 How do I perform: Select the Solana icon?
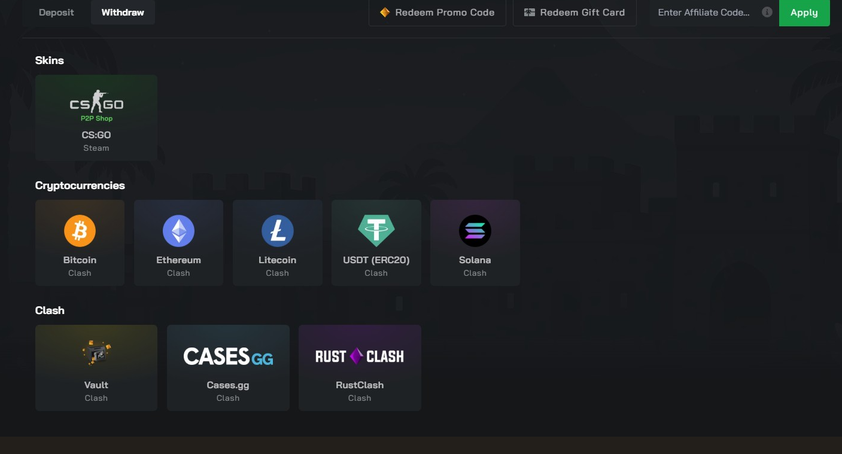pyautogui.click(x=475, y=230)
